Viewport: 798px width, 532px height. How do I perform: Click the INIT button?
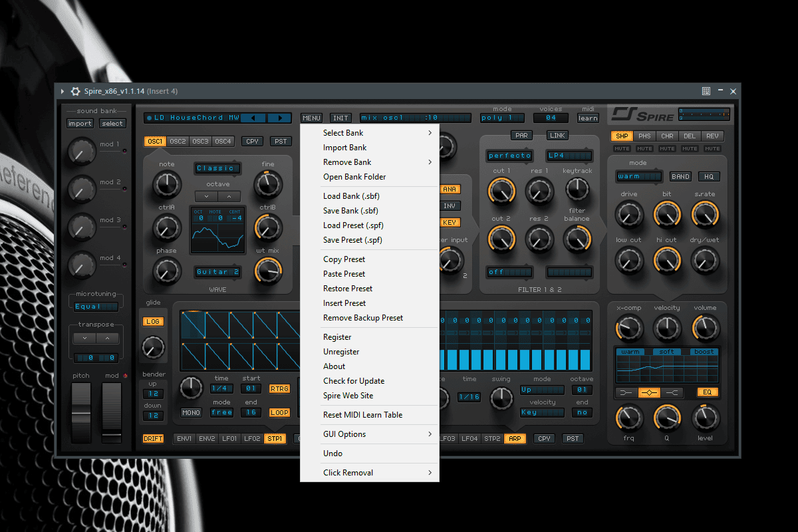point(341,118)
